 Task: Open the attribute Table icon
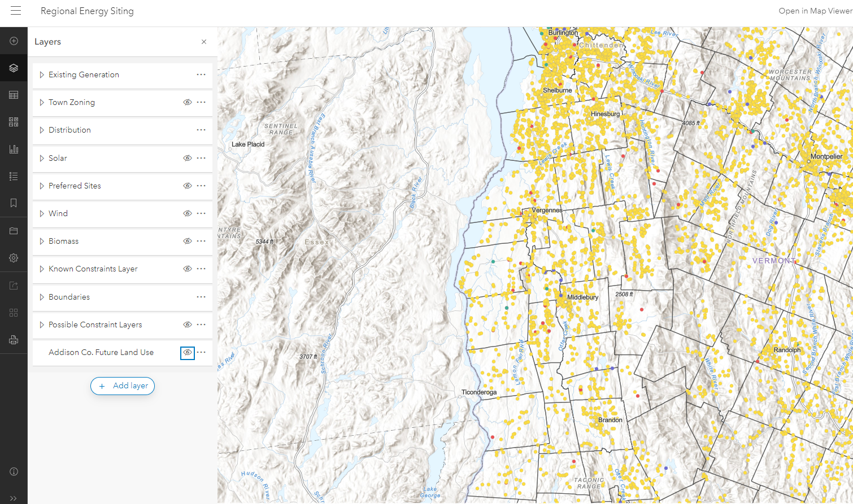point(14,95)
